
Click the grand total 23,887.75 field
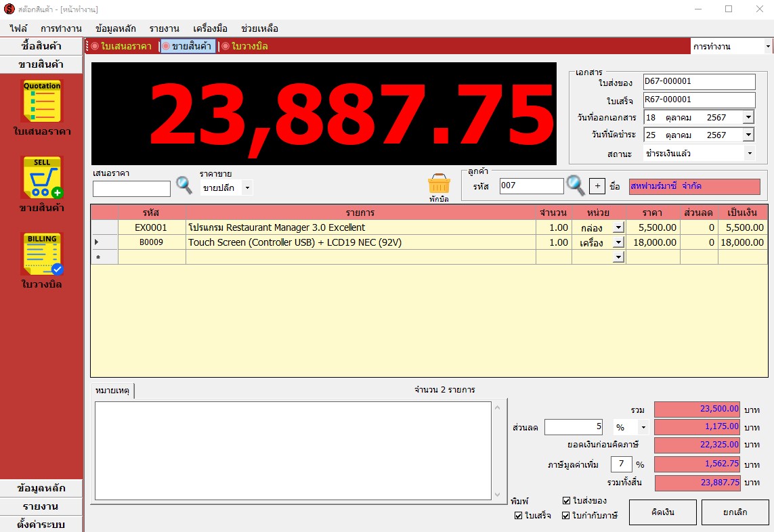coord(697,483)
